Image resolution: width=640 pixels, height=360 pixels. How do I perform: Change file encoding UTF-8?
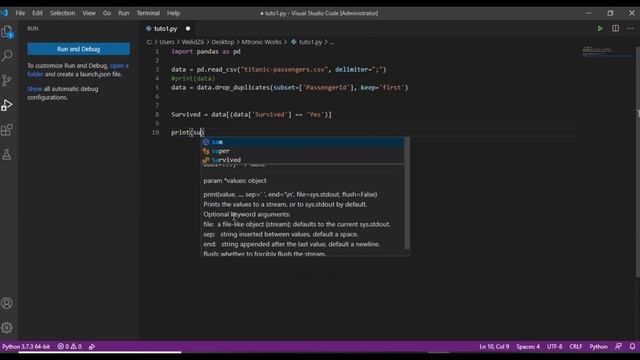tap(554, 347)
